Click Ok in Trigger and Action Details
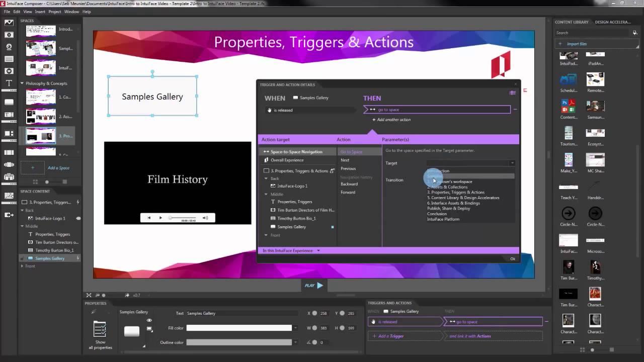The image size is (644, 362). tap(513, 258)
